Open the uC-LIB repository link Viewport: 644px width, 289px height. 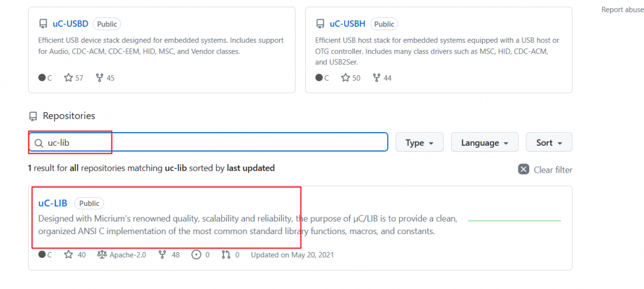51,203
